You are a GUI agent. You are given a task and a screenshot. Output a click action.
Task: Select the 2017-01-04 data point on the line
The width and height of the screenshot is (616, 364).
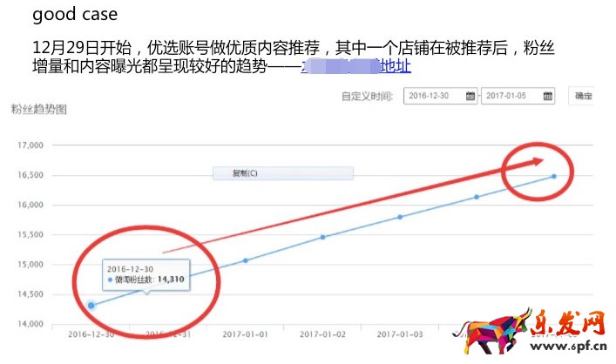477,197
